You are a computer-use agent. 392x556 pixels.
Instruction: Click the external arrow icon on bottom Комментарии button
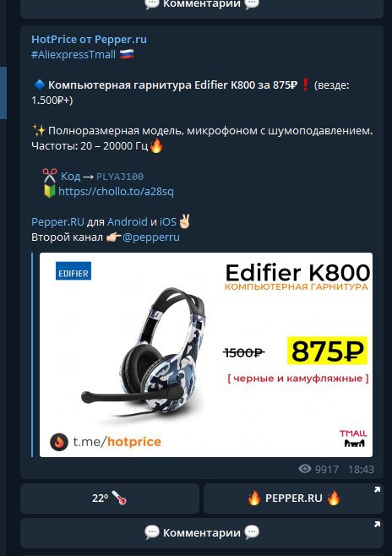[377, 525]
